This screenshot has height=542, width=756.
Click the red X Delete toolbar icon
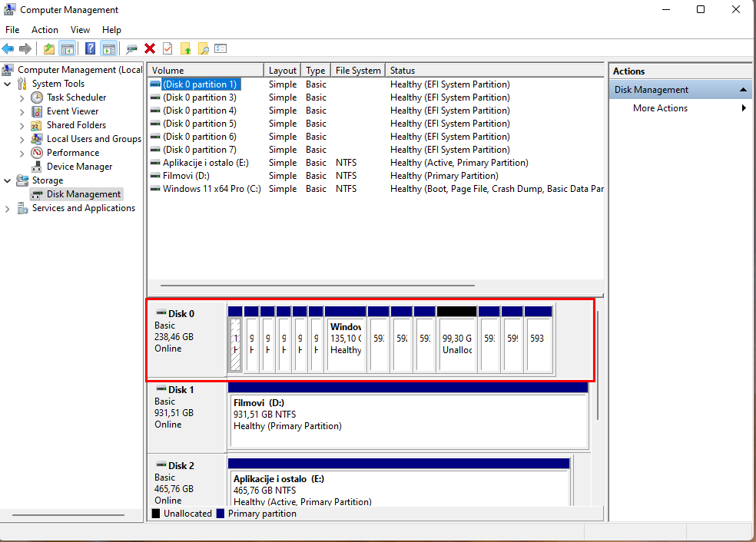pos(150,48)
